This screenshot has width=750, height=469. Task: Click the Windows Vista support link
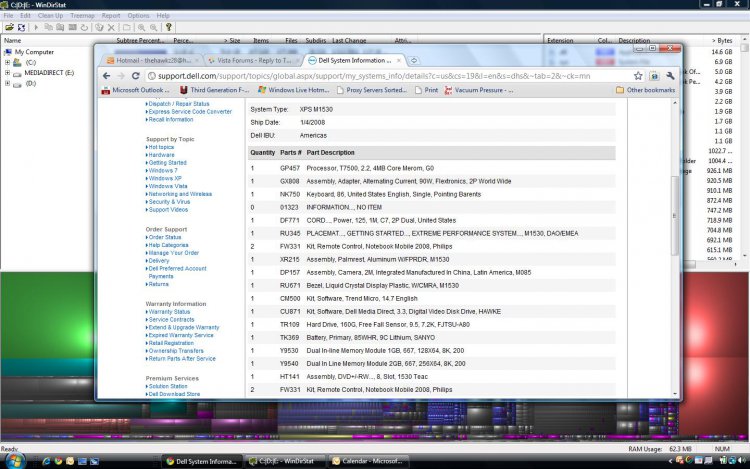168,186
